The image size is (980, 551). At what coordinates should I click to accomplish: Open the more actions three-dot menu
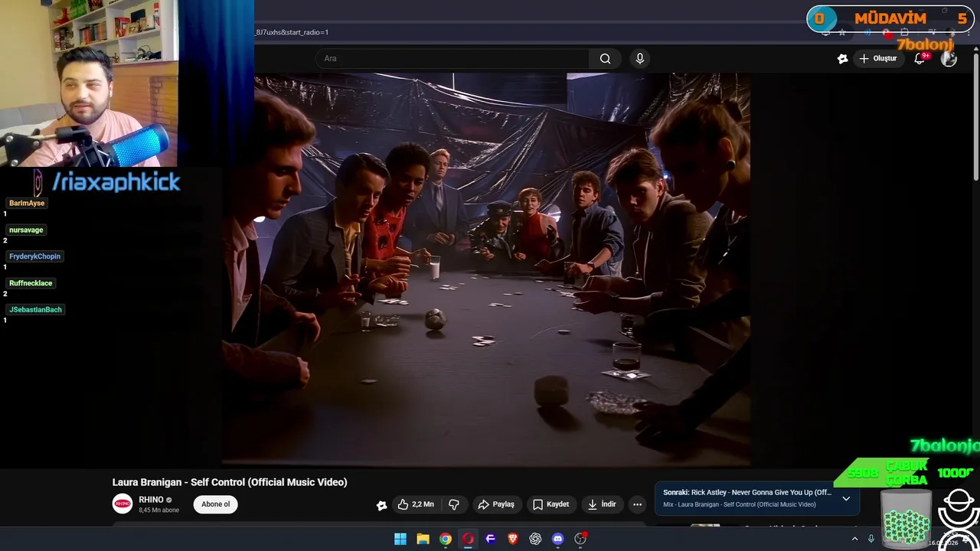point(637,504)
